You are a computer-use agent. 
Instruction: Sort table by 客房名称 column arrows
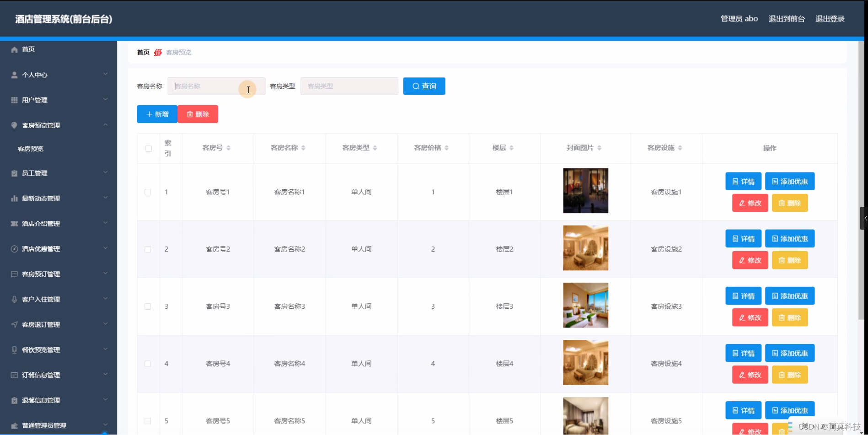[303, 148]
